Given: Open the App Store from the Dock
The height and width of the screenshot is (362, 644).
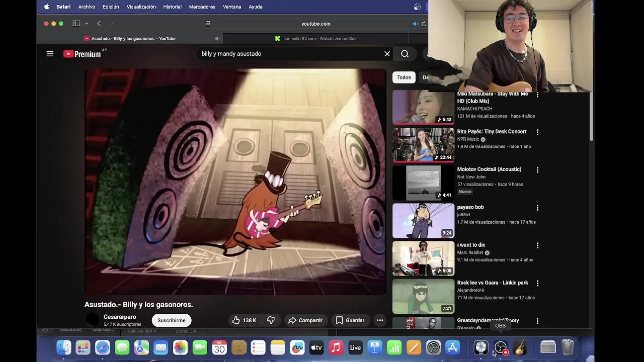Looking at the screenshot, I should pos(453,347).
